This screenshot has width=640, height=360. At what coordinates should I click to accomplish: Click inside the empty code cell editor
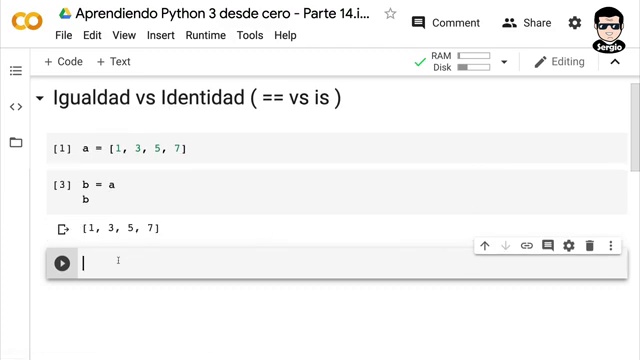point(353,263)
